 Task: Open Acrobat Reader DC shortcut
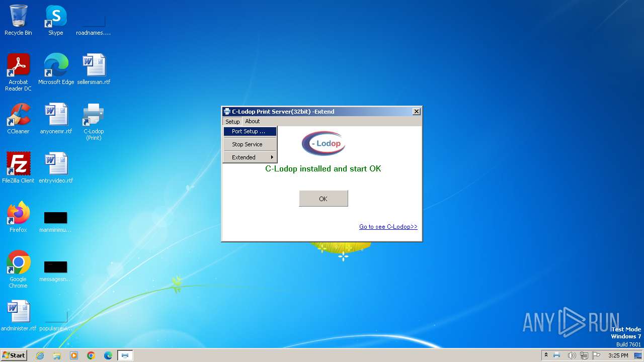(18, 72)
